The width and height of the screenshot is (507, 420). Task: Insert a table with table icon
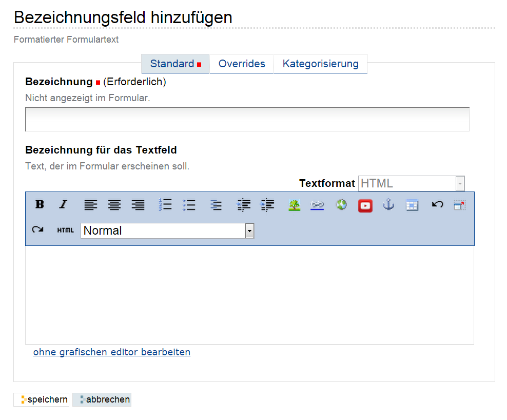coord(412,205)
